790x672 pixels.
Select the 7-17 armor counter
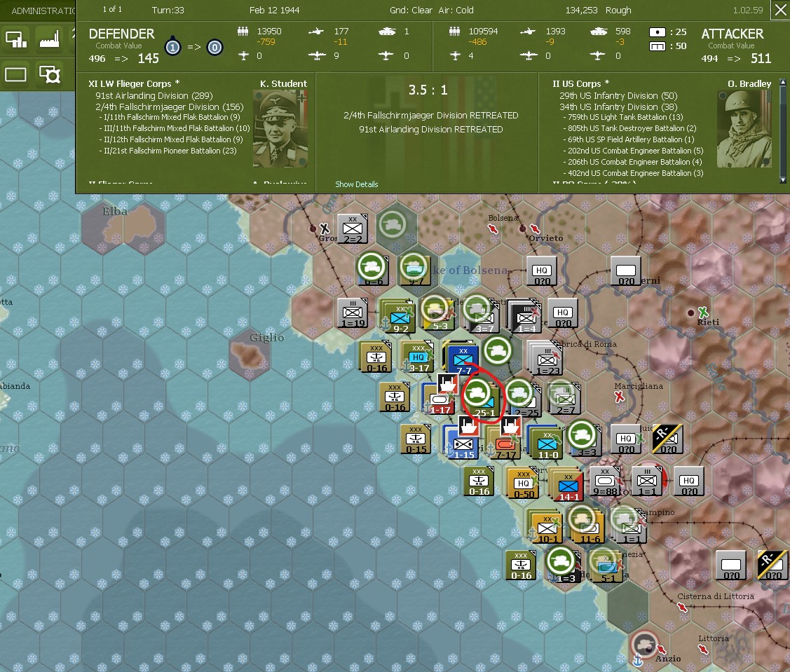click(504, 444)
